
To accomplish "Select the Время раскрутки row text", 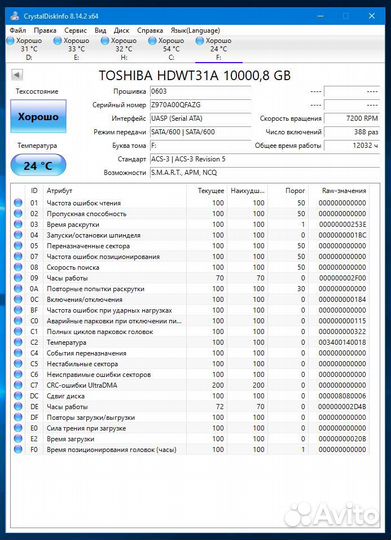I will coord(73,225).
